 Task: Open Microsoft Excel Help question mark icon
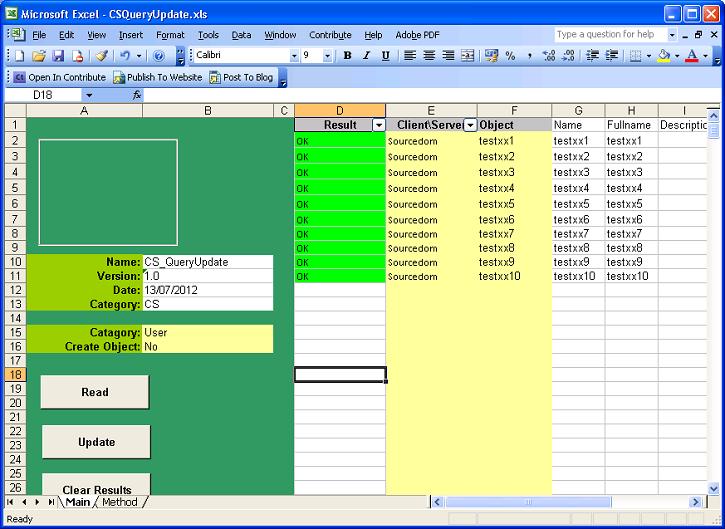pos(159,56)
